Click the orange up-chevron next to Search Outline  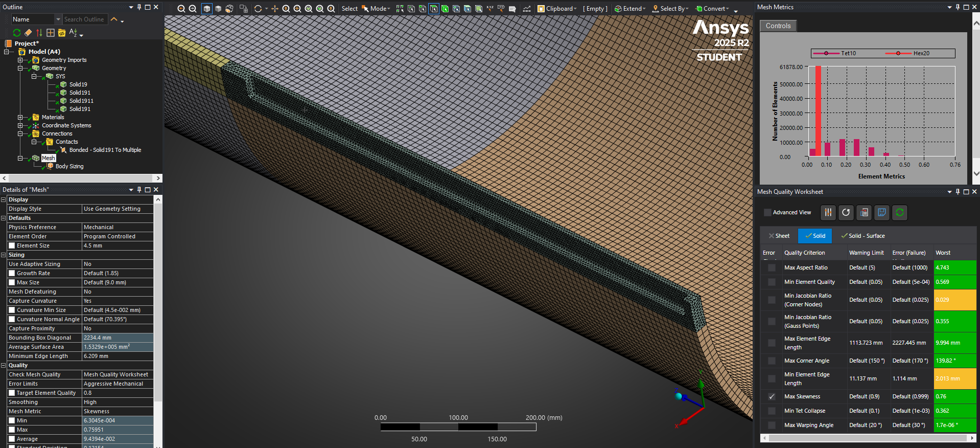(x=114, y=19)
